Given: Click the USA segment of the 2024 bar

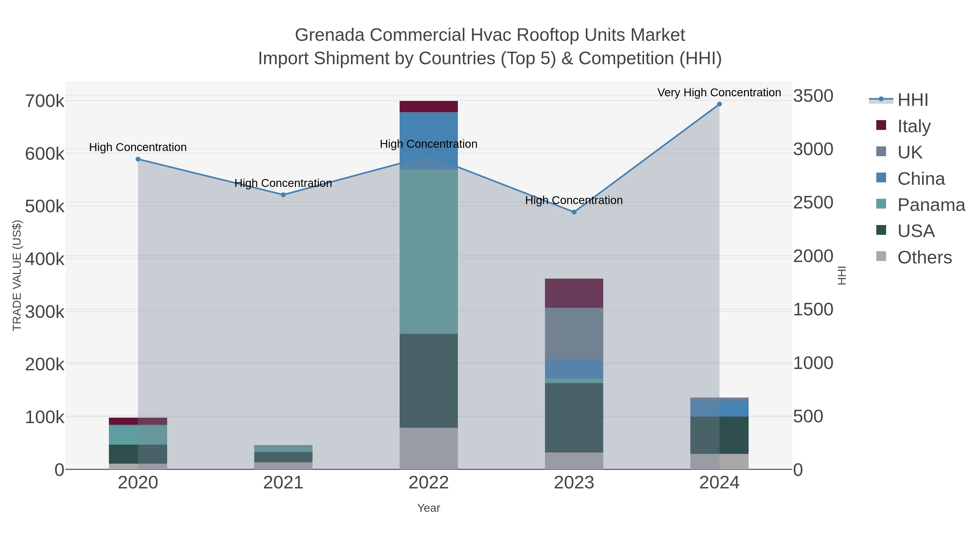Looking at the screenshot, I should click(x=719, y=435).
